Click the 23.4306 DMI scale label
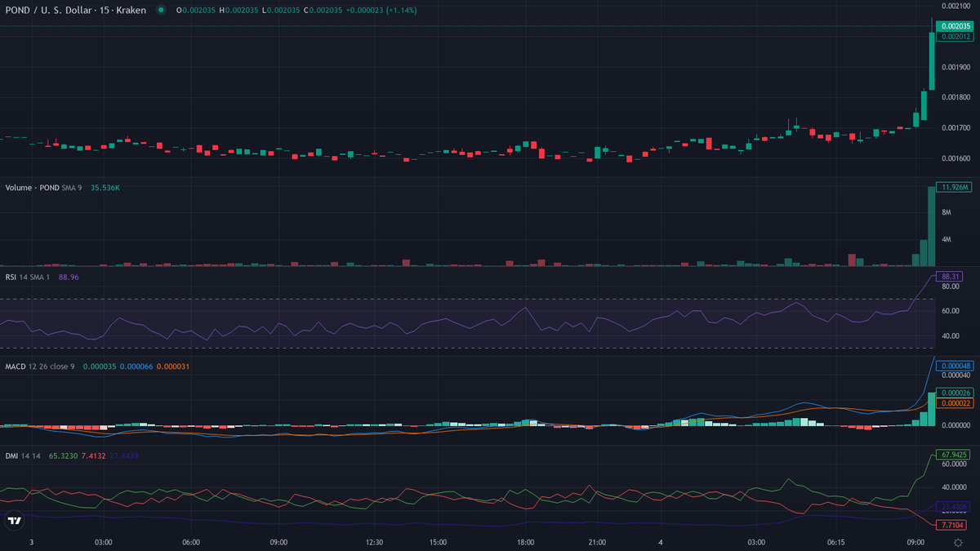This screenshot has height=551, width=980. pos(955,506)
